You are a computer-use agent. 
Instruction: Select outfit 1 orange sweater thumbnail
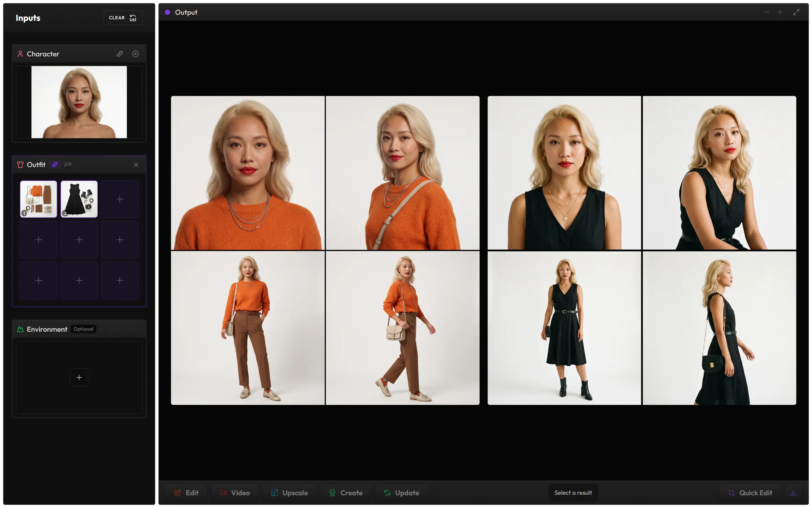pyautogui.click(x=39, y=199)
